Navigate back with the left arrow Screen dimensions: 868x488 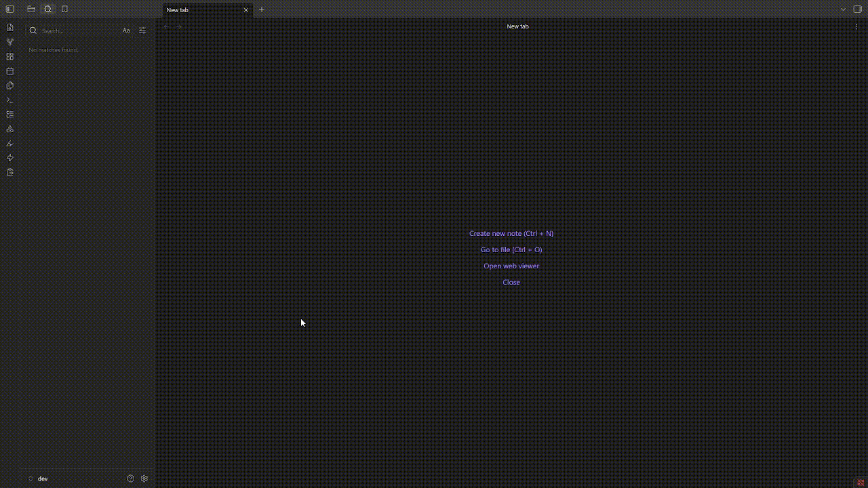(x=166, y=26)
